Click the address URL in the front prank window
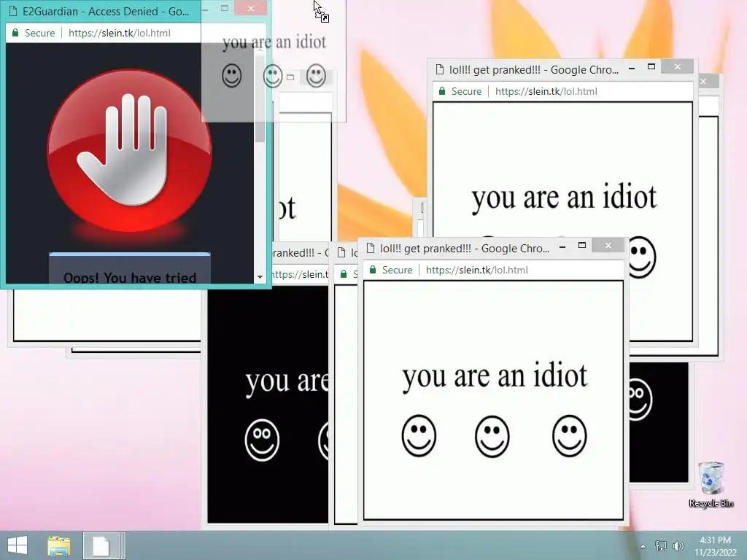Viewport: 747px width, 560px height. (x=477, y=270)
